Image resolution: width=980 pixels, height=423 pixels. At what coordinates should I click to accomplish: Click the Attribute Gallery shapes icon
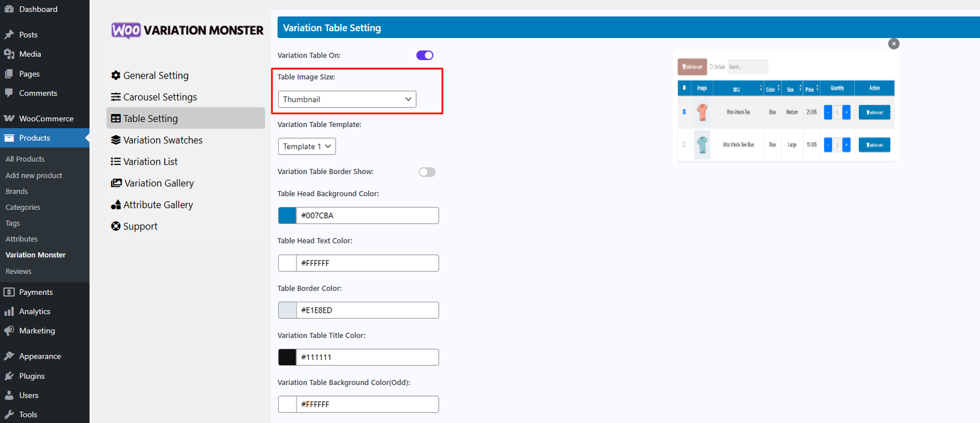coord(116,205)
